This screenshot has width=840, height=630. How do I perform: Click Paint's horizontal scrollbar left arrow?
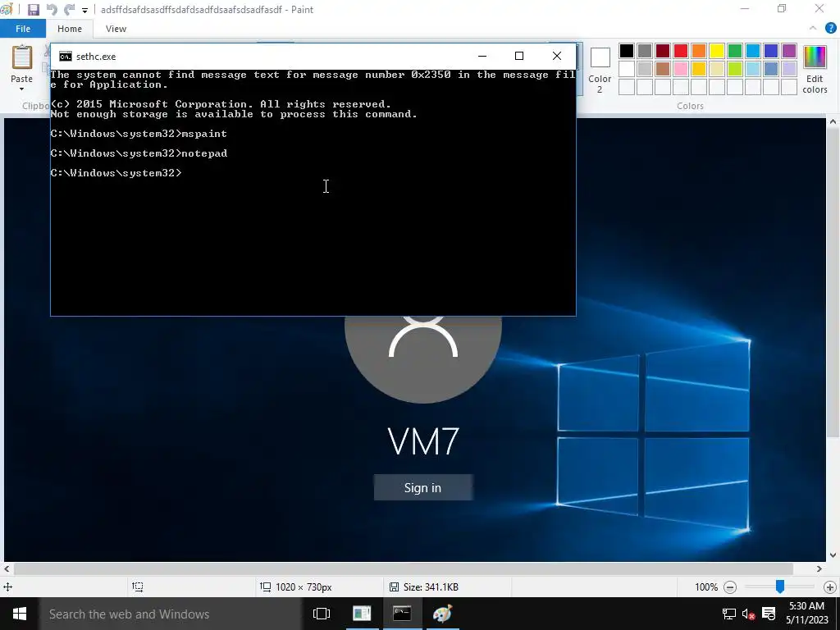click(x=7, y=569)
